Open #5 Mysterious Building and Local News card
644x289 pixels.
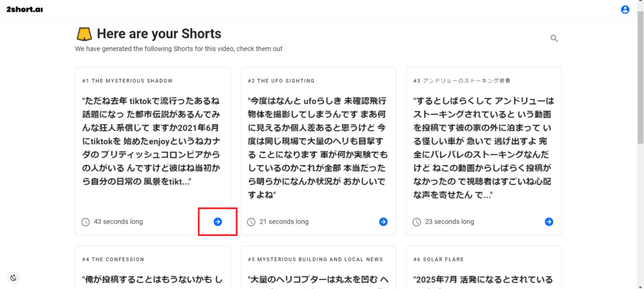click(318, 267)
